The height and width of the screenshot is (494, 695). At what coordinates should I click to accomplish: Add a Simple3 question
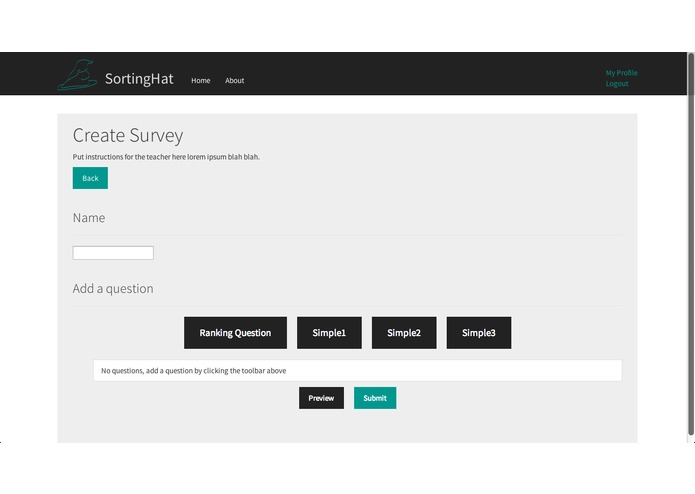coord(479,333)
